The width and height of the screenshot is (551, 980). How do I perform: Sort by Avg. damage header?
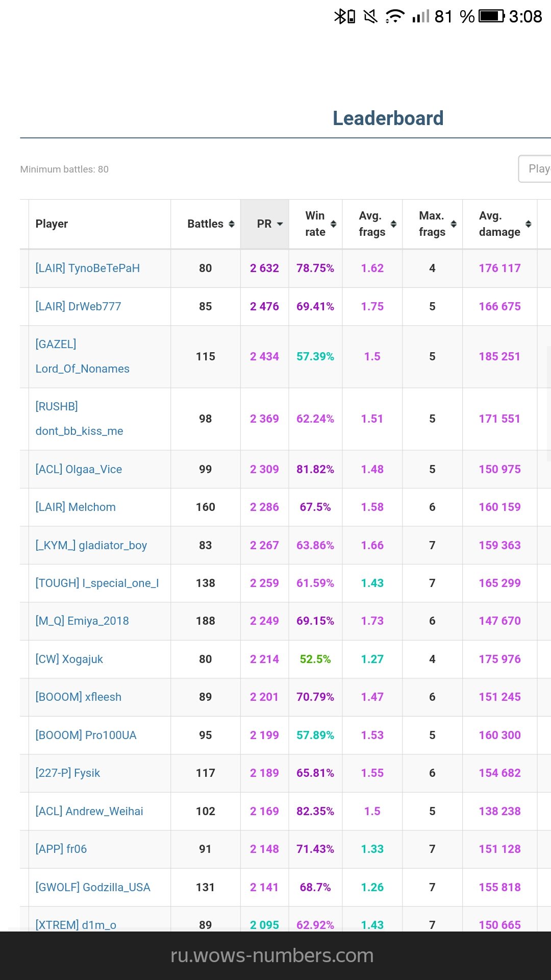coord(500,224)
